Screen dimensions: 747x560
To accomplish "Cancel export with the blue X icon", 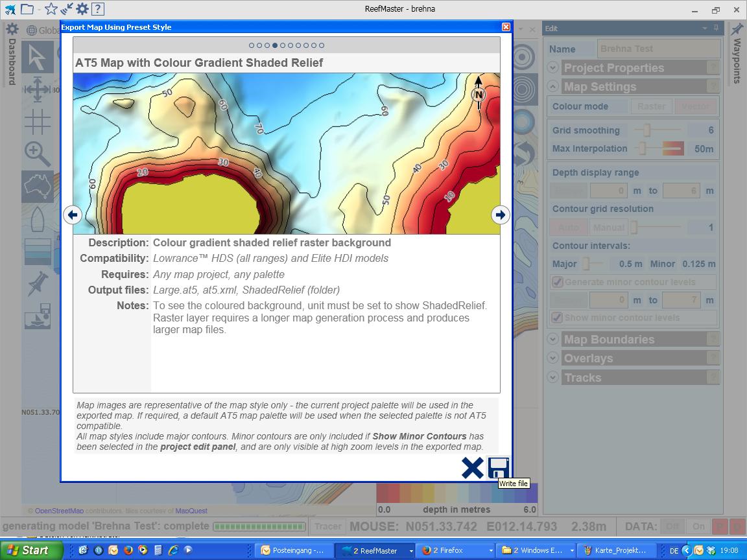I will pyautogui.click(x=472, y=467).
